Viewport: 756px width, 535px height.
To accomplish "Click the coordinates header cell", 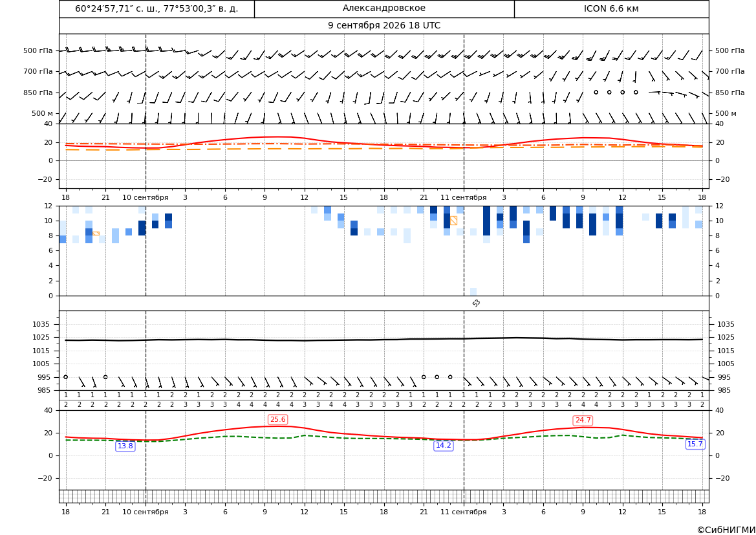I will (x=157, y=8).
